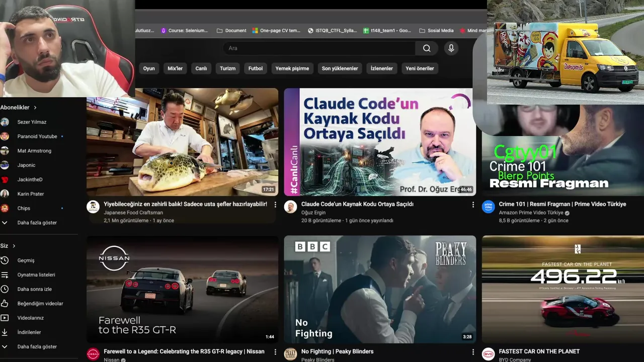The height and width of the screenshot is (362, 644).
Task: Open more options for pufferfish video
Action: [275, 205]
